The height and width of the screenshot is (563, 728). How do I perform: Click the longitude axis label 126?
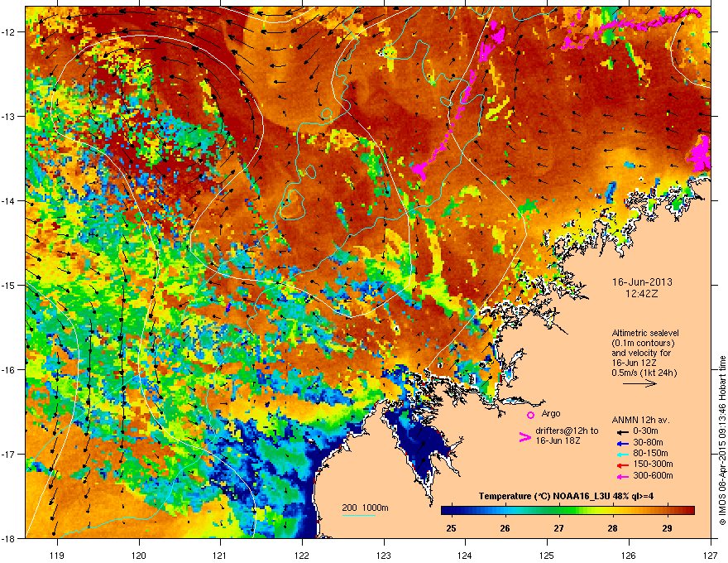point(629,555)
